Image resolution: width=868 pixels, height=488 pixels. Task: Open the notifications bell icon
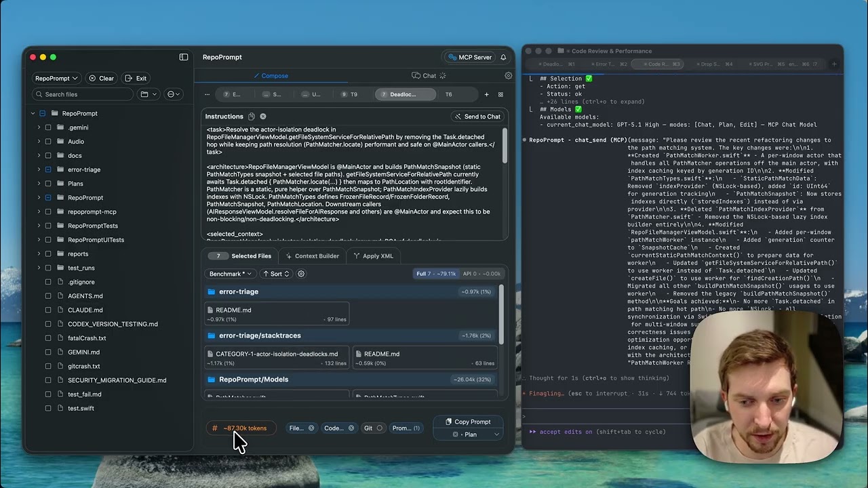503,57
